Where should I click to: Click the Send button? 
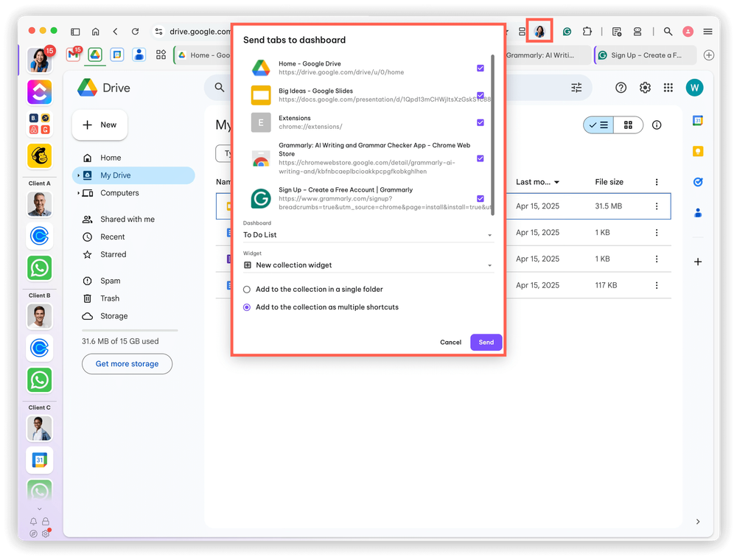tap(486, 343)
